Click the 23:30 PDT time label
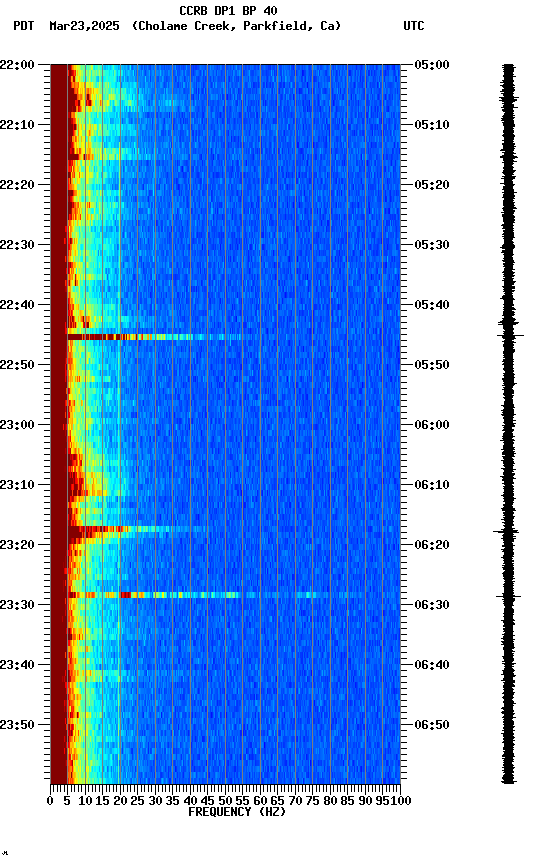 tap(17, 606)
